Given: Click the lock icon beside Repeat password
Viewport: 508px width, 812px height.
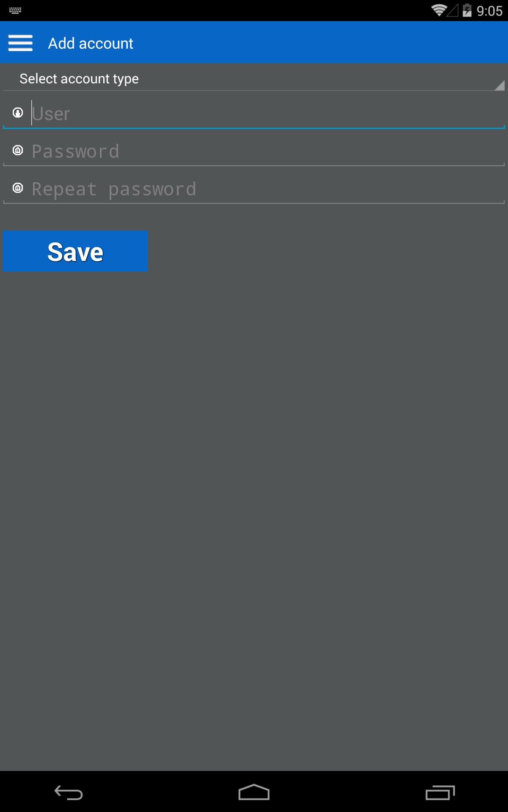Looking at the screenshot, I should (18, 188).
